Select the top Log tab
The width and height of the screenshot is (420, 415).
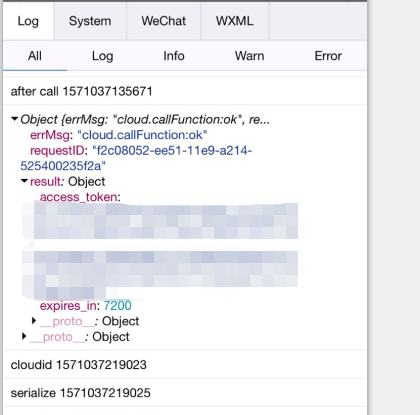point(28,21)
